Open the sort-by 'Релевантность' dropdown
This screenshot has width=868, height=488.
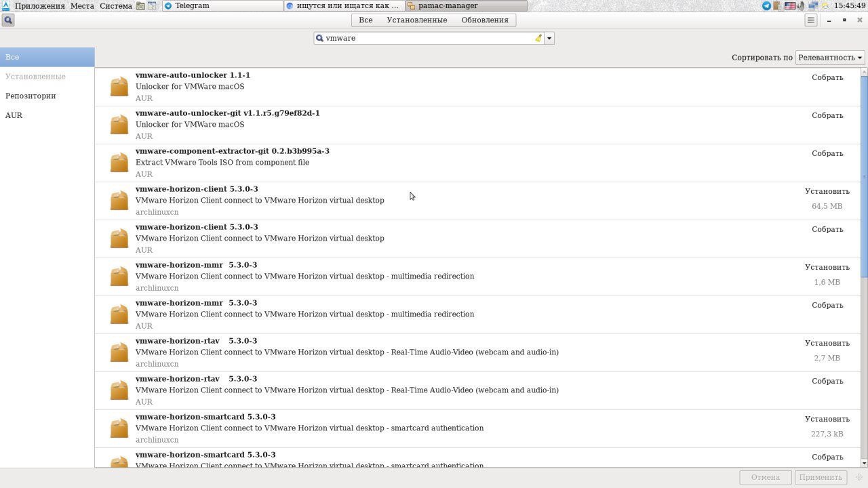(830, 58)
